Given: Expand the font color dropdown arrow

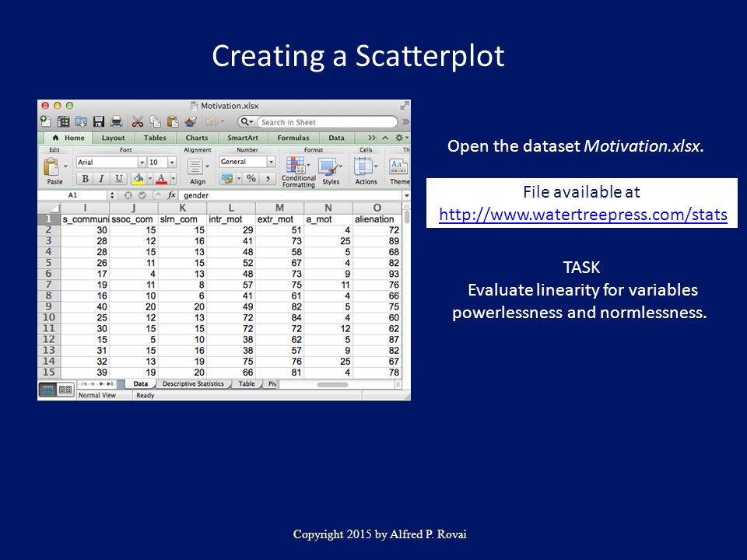Looking at the screenshot, I should coord(174,179).
